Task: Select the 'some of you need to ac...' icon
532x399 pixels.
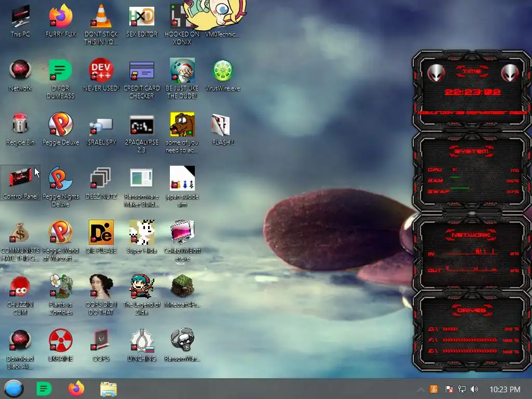Action: pos(182,134)
